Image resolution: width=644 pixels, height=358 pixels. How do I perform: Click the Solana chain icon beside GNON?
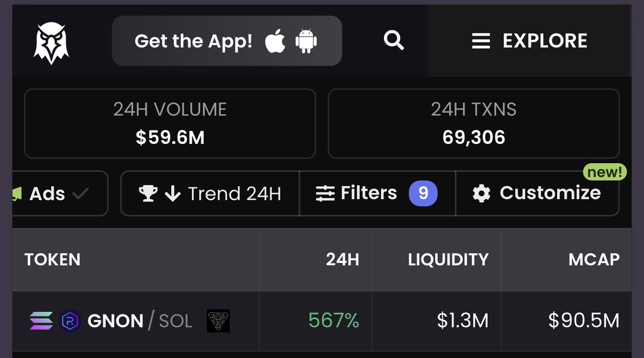pos(41,321)
